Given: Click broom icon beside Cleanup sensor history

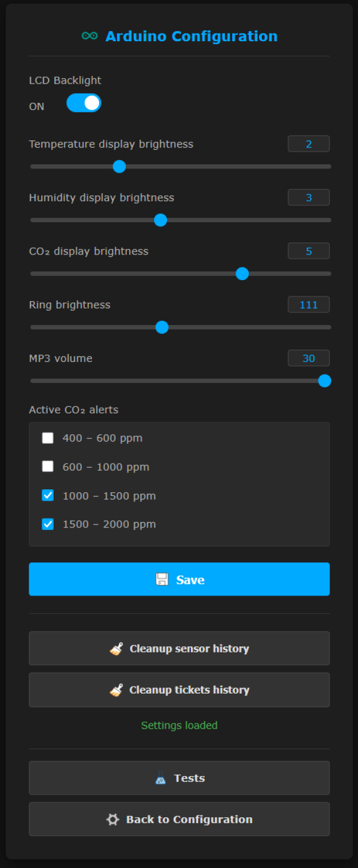Looking at the screenshot, I should pos(116,649).
